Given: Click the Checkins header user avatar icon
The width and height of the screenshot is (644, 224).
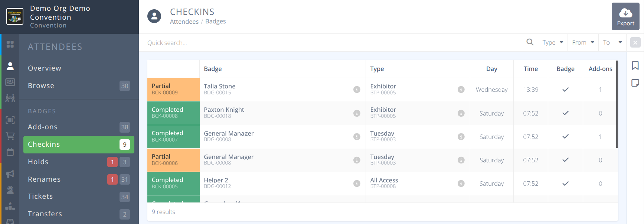Looking at the screenshot, I should pyautogui.click(x=154, y=16).
